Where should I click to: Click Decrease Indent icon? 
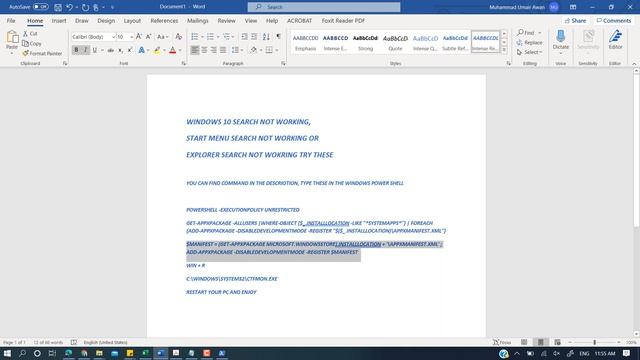coord(244,37)
